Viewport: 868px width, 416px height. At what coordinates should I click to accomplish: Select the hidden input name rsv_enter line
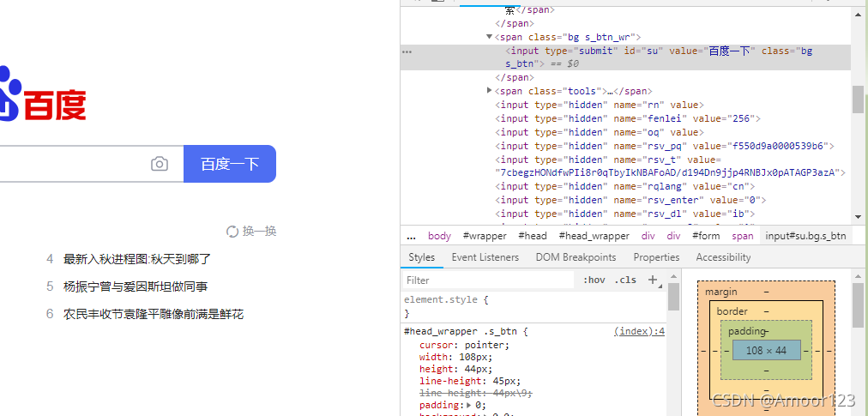[x=630, y=200]
